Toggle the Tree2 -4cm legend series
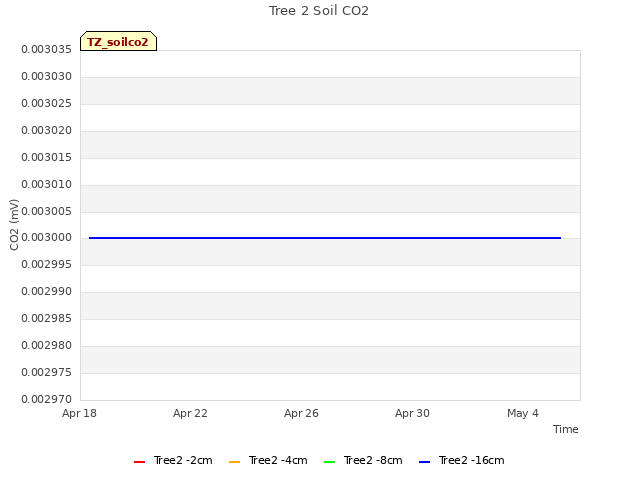 tap(268, 460)
